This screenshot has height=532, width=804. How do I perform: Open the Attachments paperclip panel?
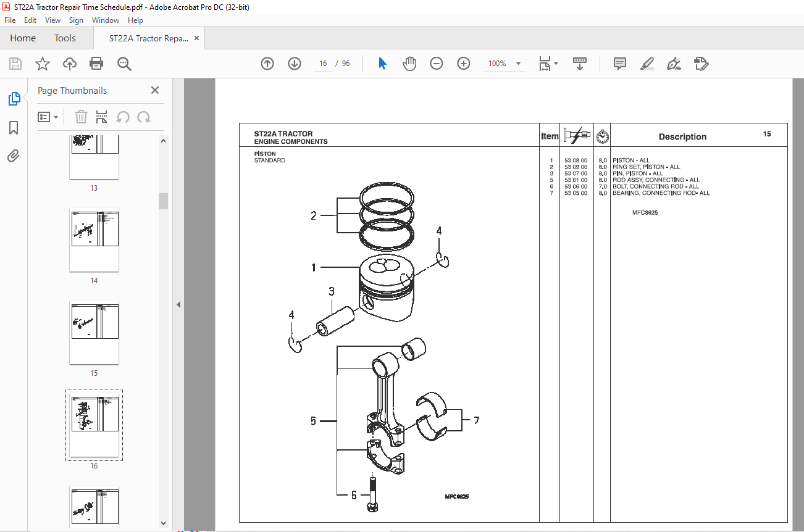click(14, 156)
